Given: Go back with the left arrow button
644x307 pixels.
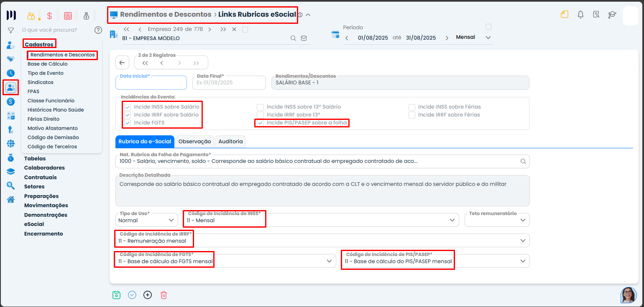Looking at the screenshot, I should pyautogui.click(x=122, y=63).
